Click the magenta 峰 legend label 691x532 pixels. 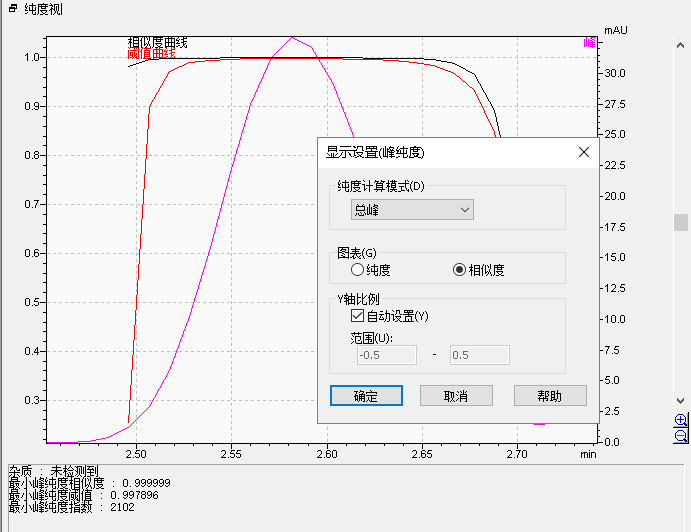click(x=589, y=43)
